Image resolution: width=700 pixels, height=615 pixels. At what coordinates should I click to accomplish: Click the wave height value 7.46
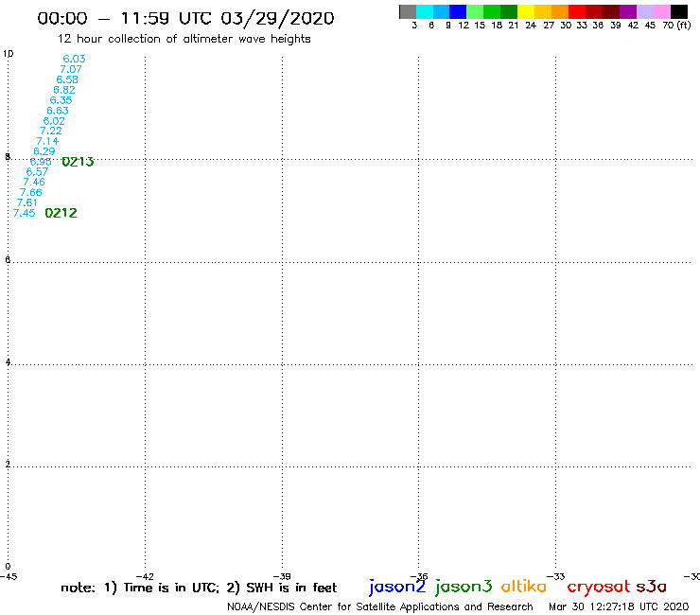pyautogui.click(x=34, y=183)
